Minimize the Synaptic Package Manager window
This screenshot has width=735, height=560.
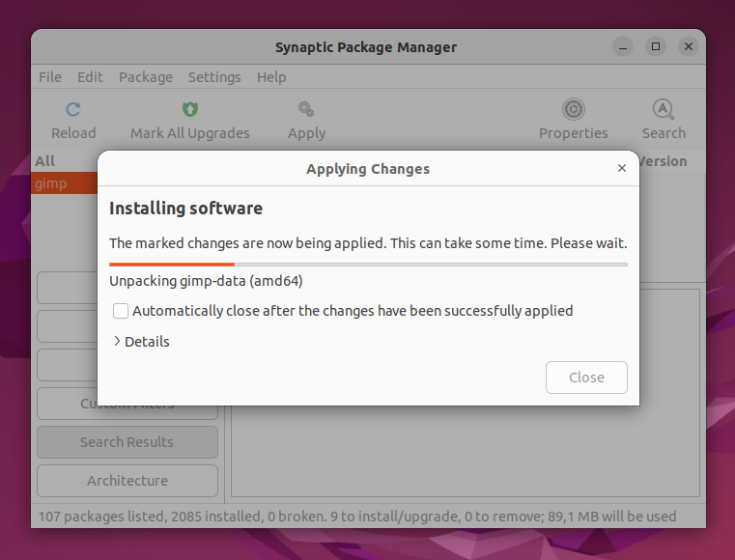point(623,47)
